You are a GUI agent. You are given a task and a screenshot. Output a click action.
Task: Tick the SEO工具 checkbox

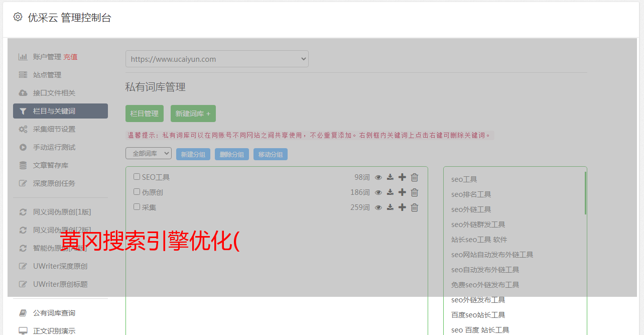click(137, 177)
